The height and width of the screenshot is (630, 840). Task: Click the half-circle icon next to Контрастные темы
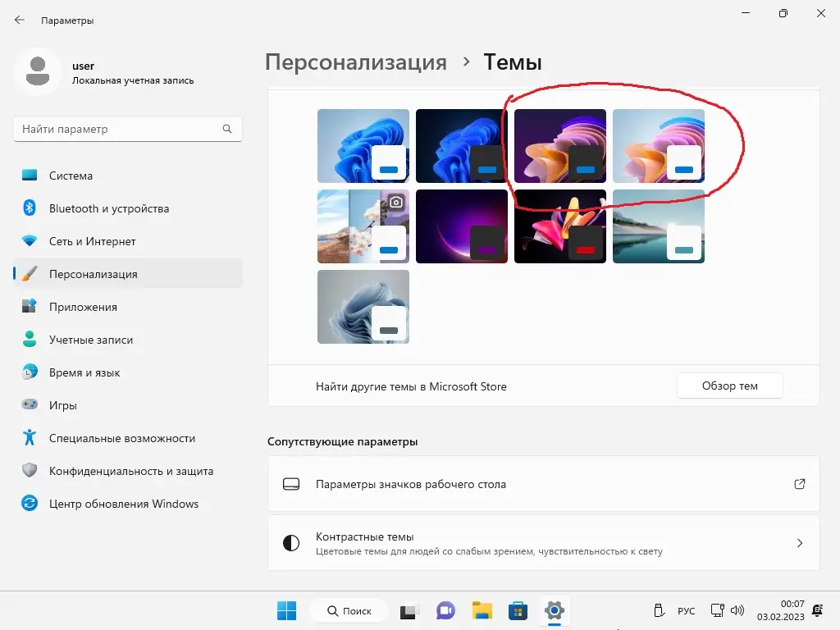(x=291, y=542)
